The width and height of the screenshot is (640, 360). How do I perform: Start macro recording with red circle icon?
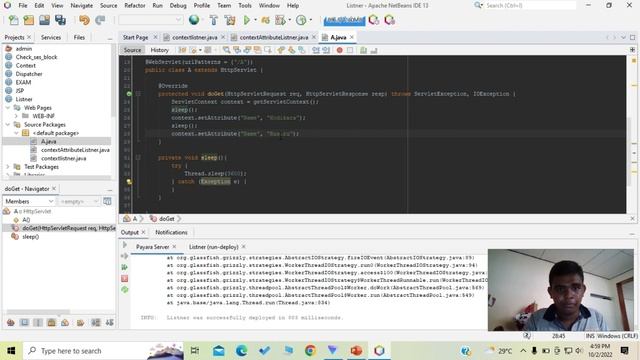[x=340, y=50]
